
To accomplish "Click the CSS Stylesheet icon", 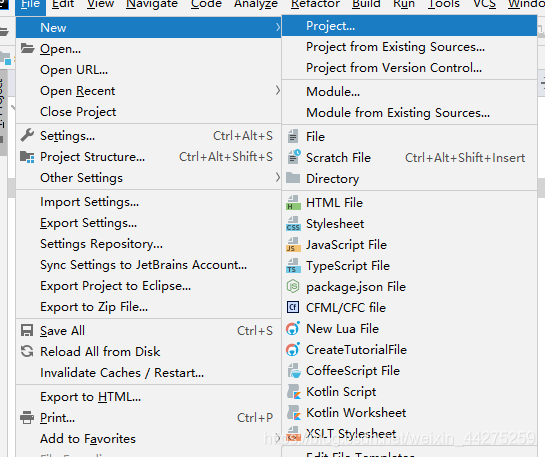I will point(293,223).
